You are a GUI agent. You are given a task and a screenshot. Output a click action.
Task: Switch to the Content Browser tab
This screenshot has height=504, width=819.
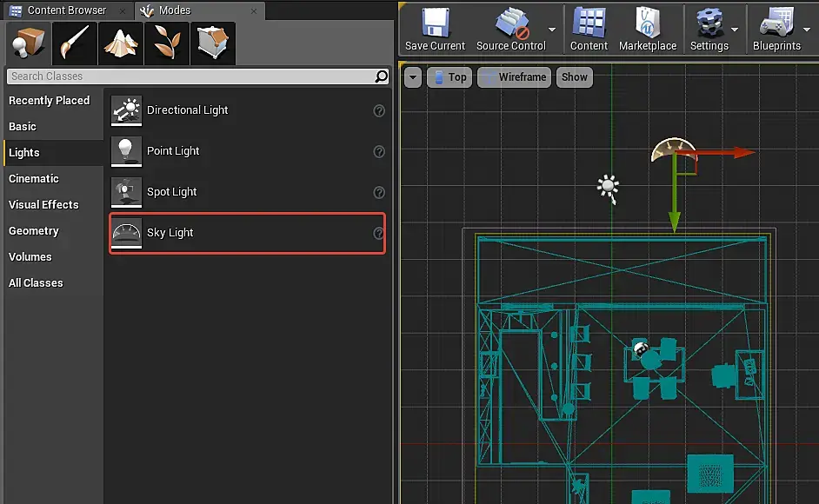click(x=67, y=10)
